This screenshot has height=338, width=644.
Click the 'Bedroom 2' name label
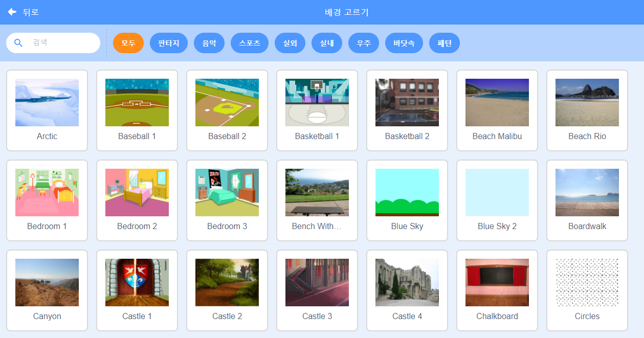point(137,226)
